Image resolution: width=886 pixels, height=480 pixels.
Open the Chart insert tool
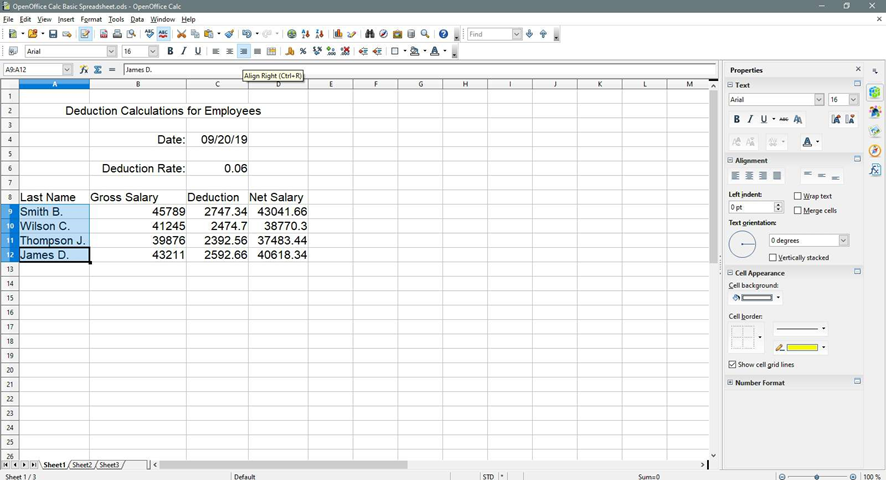tap(338, 34)
